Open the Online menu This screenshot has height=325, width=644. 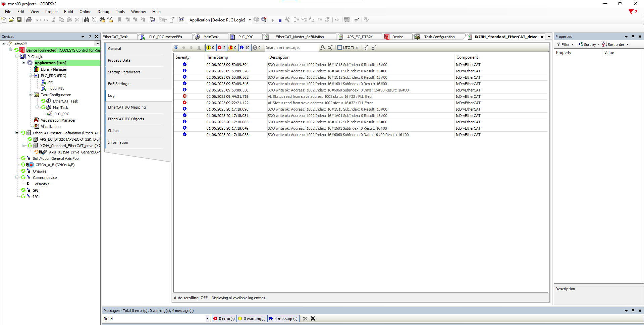click(85, 12)
